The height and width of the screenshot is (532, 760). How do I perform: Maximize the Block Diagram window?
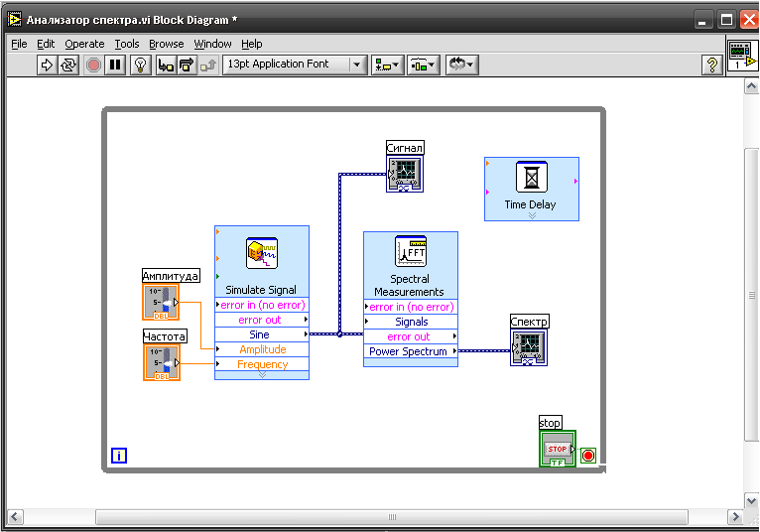coord(726,20)
